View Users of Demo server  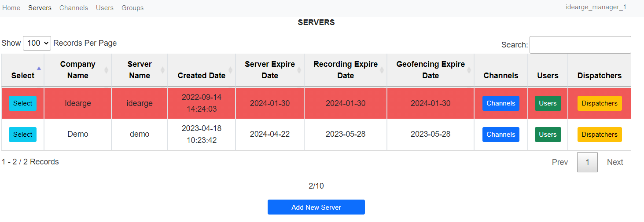pyautogui.click(x=548, y=135)
